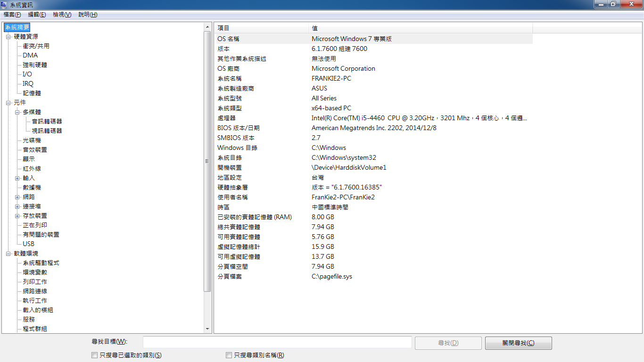This screenshot has height=362, width=644.
Task: Click the tree pane vertical scrollbar thumb
Action: [208, 162]
